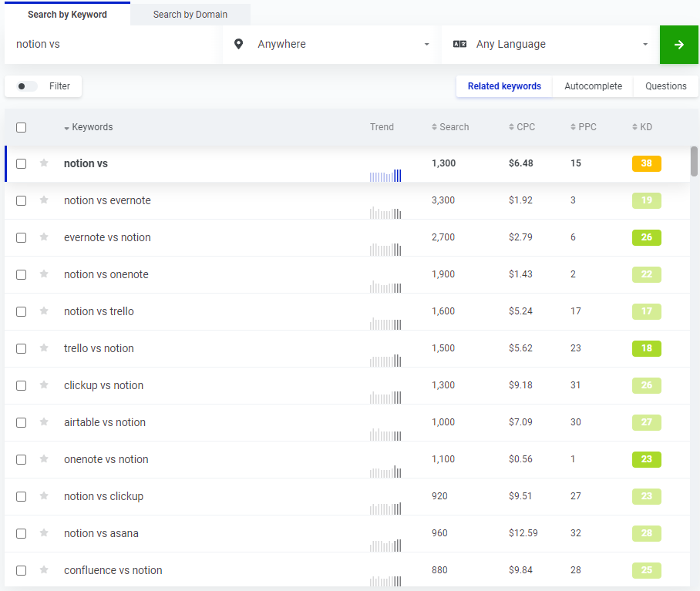Viewport: 700px width, 591px height.
Task: Star the 'notion vs trello' keyword
Action: (44, 311)
